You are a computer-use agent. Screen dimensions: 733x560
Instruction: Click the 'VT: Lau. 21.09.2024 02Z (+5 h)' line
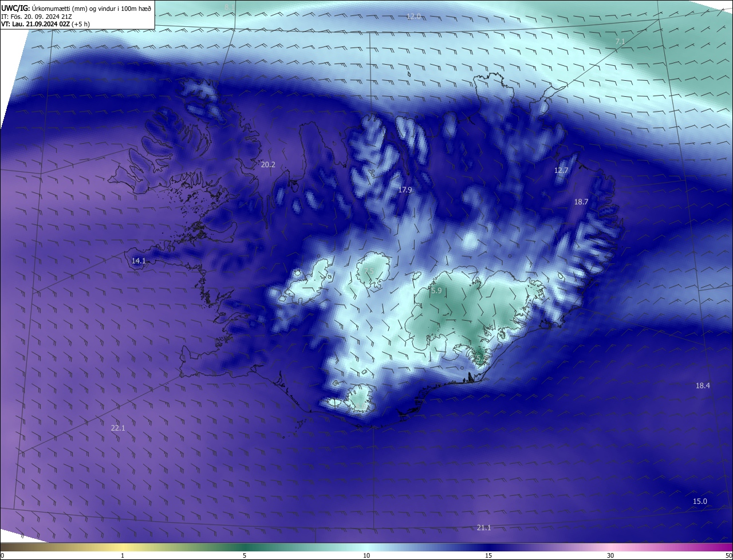pos(45,24)
